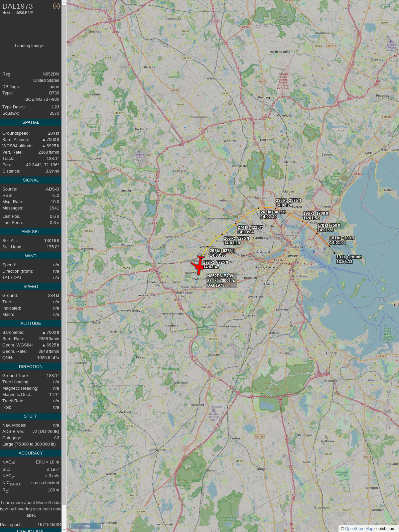This screenshot has height=532, width=399.
Task: Click the sidebar scroll down arrow
Action: [x=64, y=529]
